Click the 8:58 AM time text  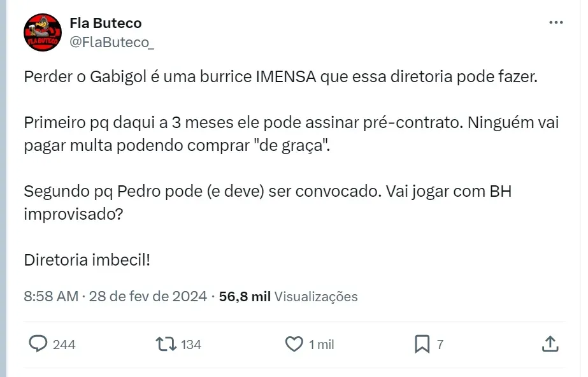51,296
